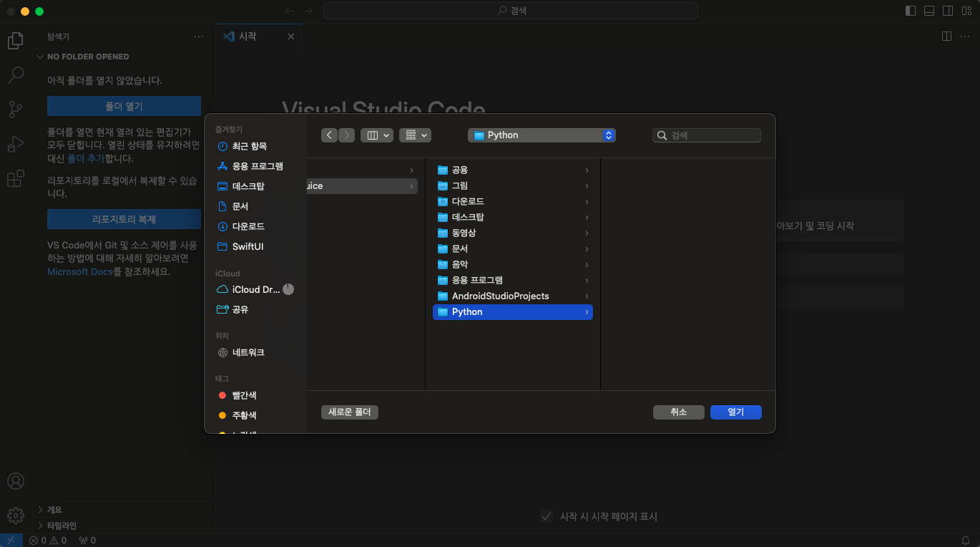Screen dimensions: 980x547
Task: Open the Source Control view
Action: pyautogui.click(x=16, y=109)
